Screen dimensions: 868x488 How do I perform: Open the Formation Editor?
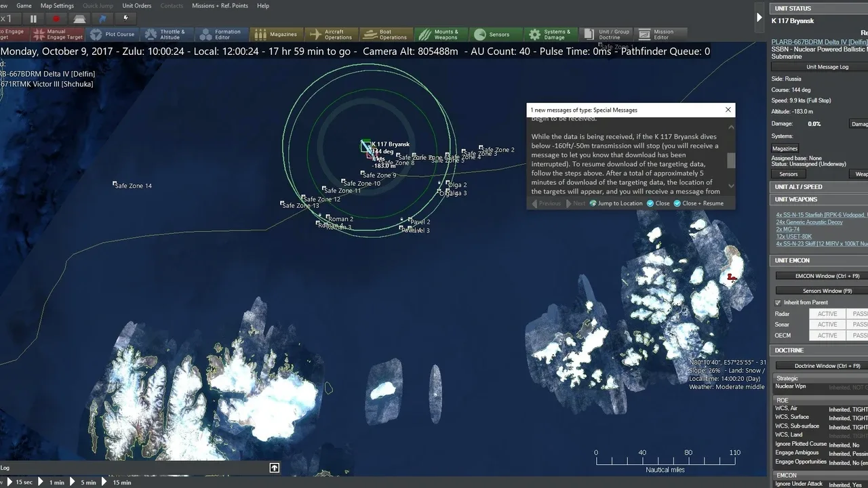point(220,35)
